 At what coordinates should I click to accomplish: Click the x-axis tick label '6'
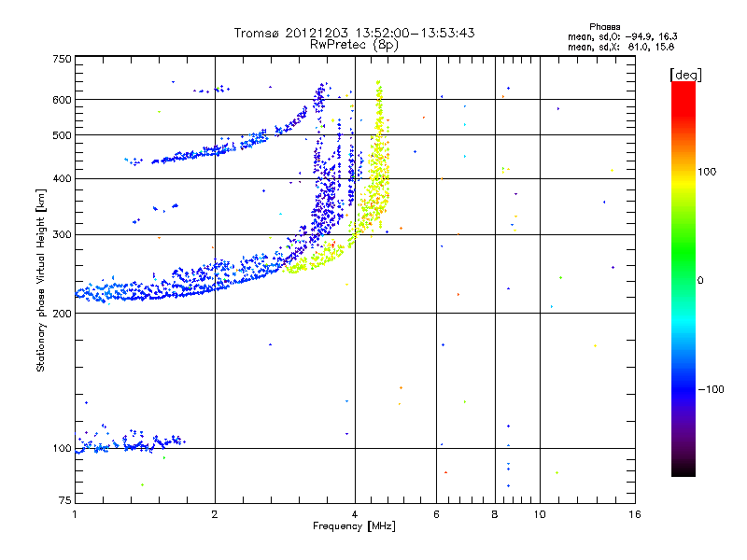pos(436,514)
